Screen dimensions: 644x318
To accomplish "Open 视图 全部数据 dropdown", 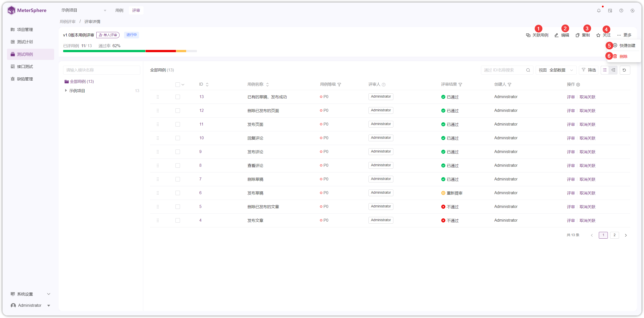I will 556,70.
